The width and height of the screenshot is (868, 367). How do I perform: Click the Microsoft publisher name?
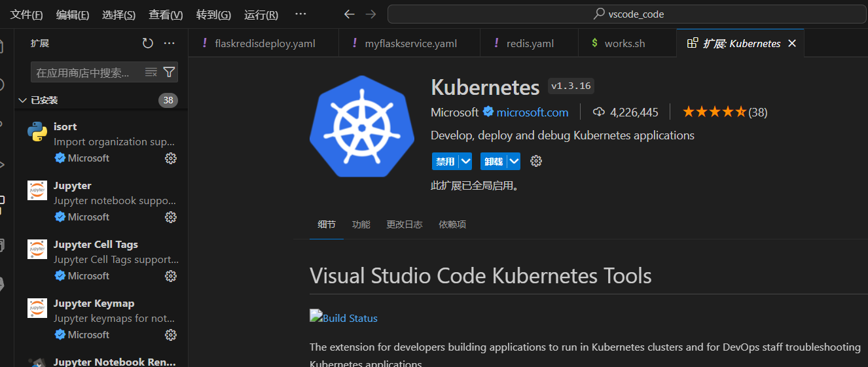tap(454, 112)
